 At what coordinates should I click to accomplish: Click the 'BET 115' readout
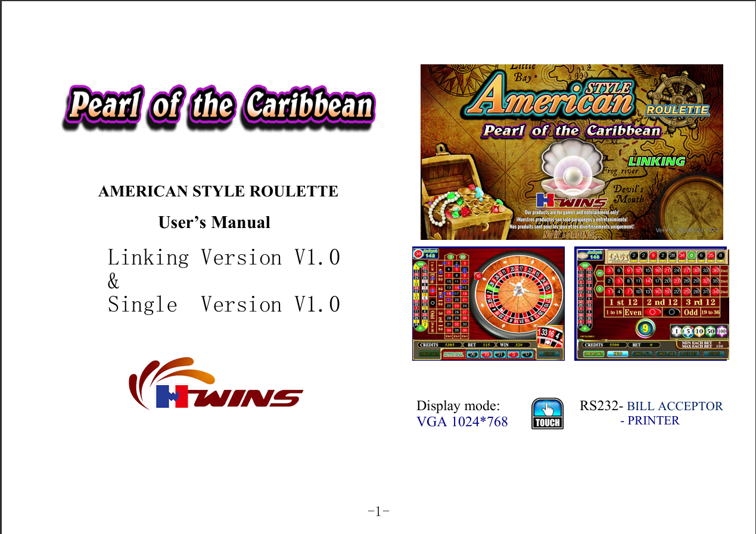[479, 345]
